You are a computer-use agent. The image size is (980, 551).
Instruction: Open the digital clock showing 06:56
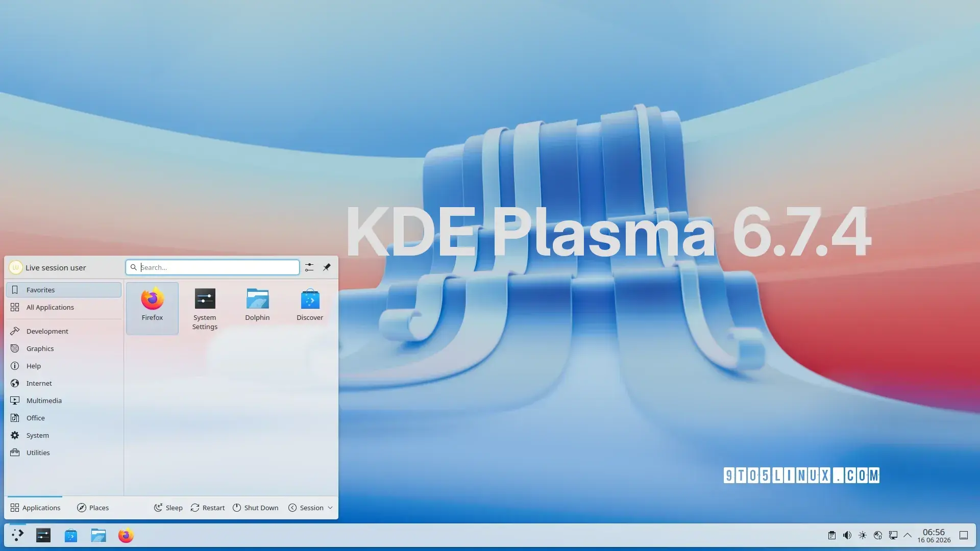pyautogui.click(x=934, y=535)
